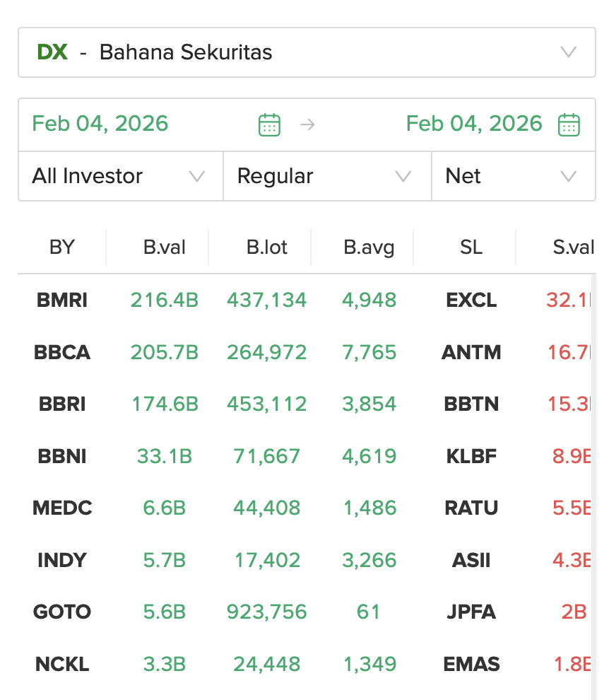The height and width of the screenshot is (700, 609).
Task: Open the MEDC stock link
Action: (x=62, y=508)
